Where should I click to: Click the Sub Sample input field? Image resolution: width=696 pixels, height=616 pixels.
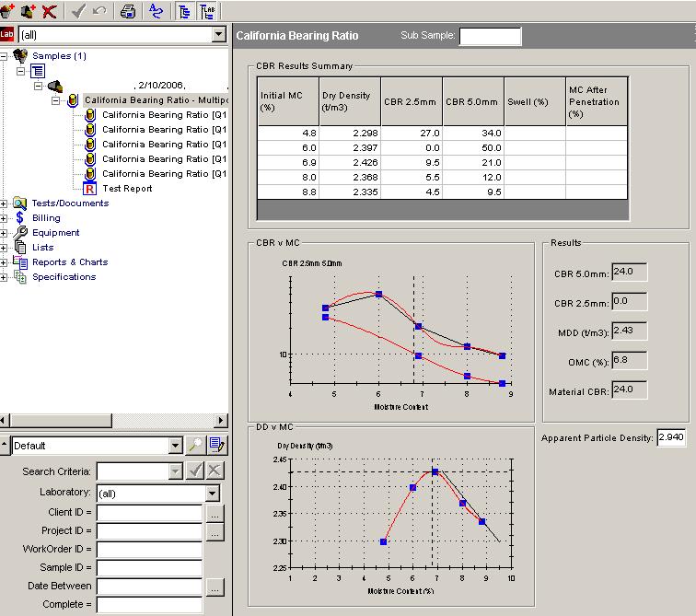click(x=490, y=36)
